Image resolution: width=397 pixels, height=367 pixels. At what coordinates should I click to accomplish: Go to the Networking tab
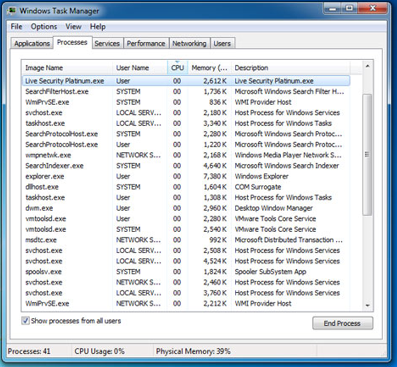click(189, 43)
